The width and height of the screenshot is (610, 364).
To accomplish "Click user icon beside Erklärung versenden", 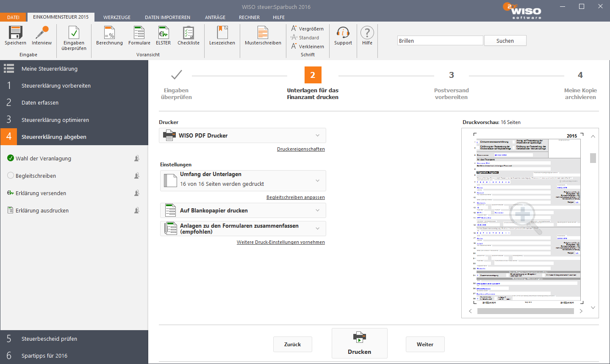I will tap(137, 193).
